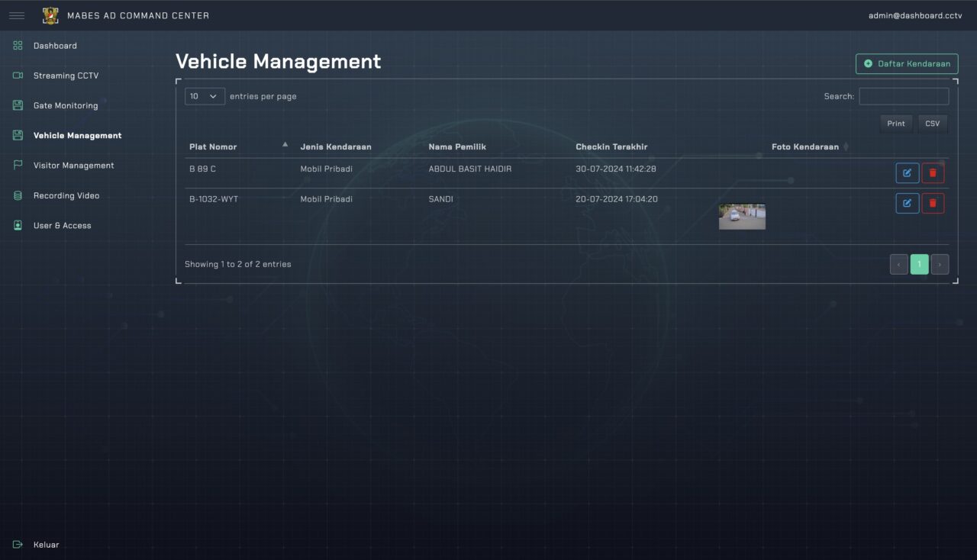Click the delete icon on the B 89 C row
The height and width of the screenshot is (560, 977).
pyautogui.click(x=933, y=172)
